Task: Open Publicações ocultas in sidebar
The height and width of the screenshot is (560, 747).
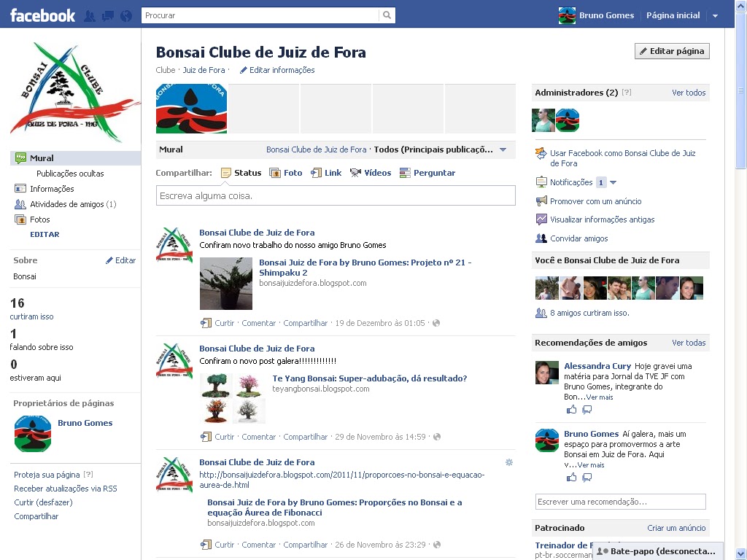Action: point(70,174)
